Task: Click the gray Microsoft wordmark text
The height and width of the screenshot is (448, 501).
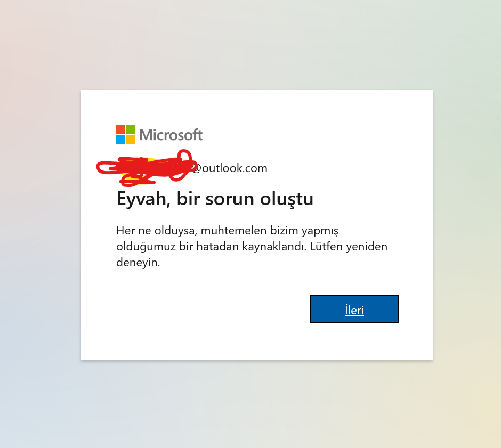Action: point(171,135)
